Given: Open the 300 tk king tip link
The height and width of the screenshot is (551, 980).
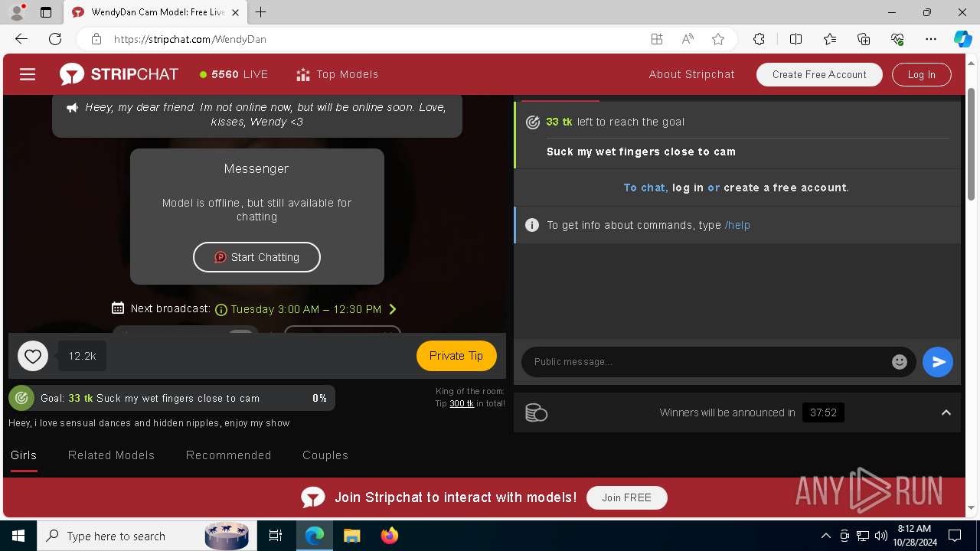Looking at the screenshot, I should [462, 403].
